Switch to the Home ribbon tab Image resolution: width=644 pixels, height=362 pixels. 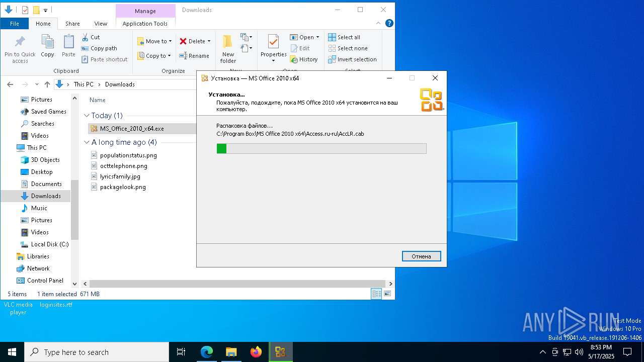point(43,24)
